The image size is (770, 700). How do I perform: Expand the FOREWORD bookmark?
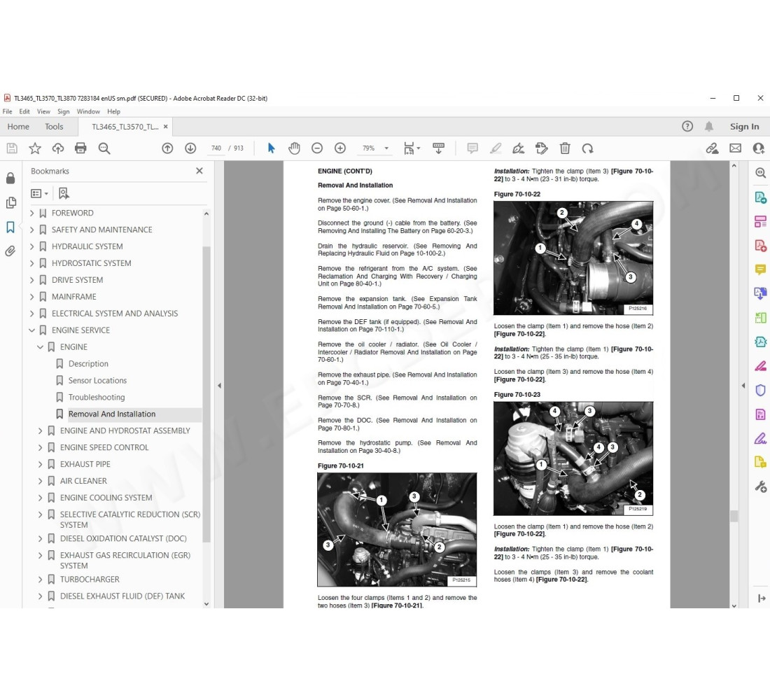(32, 213)
